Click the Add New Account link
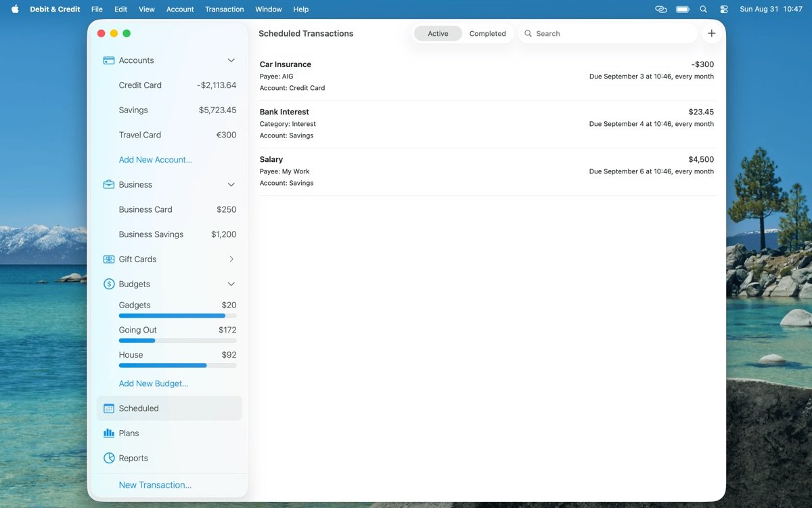This screenshot has width=812, height=508. (155, 160)
